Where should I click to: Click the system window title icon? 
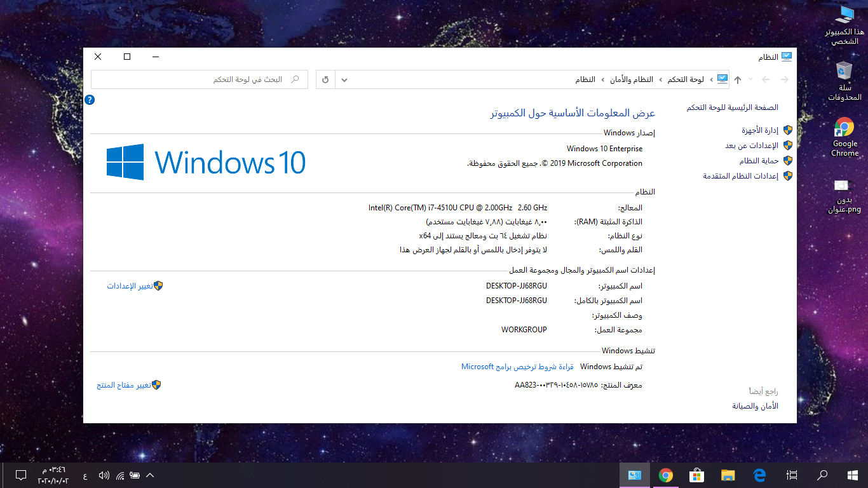(787, 57)
